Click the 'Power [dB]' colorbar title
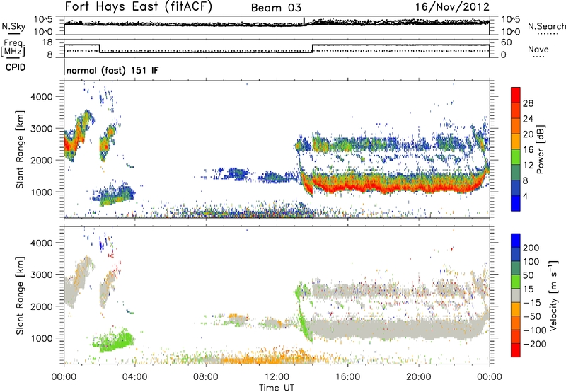The image size is (566, 392). point(541,149)
